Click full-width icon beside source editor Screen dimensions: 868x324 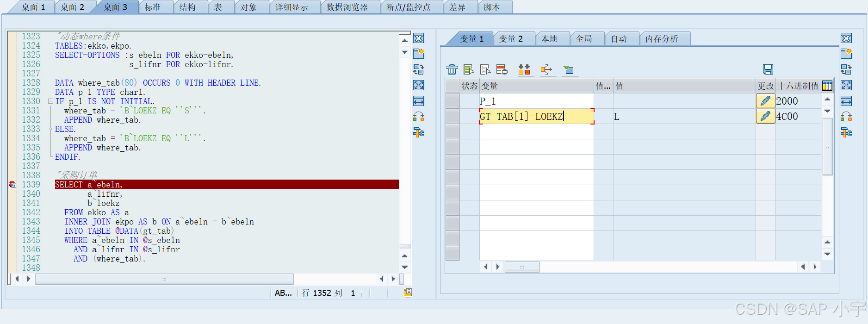pyautogui.click(x=419, y=101)
